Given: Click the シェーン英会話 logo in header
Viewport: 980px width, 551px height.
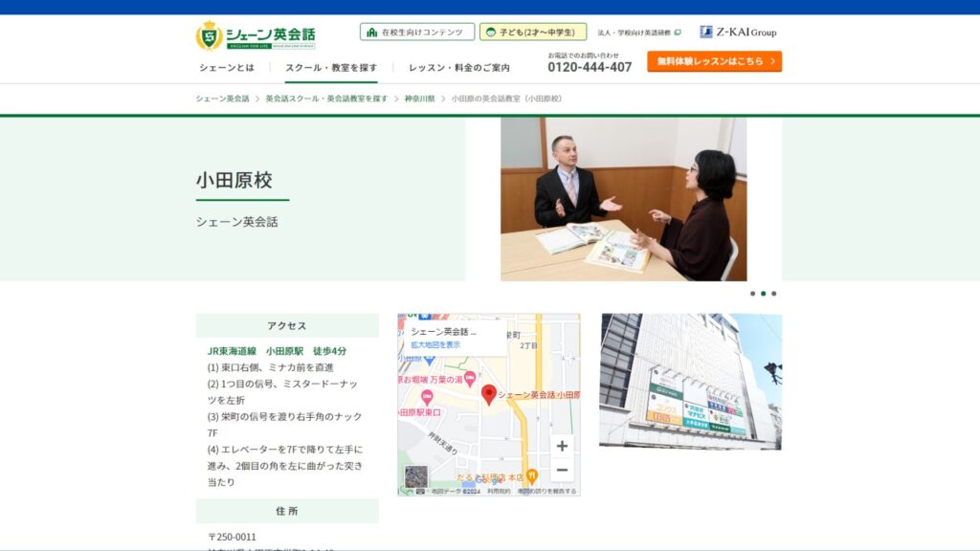Looking at the screenshot, I should [x=256, y=35].
